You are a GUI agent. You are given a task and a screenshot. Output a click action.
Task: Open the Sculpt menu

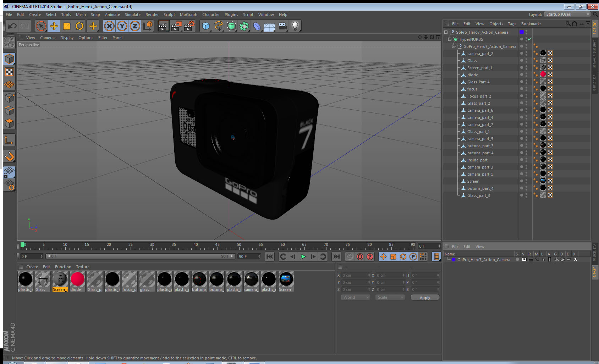coord(169,15)
